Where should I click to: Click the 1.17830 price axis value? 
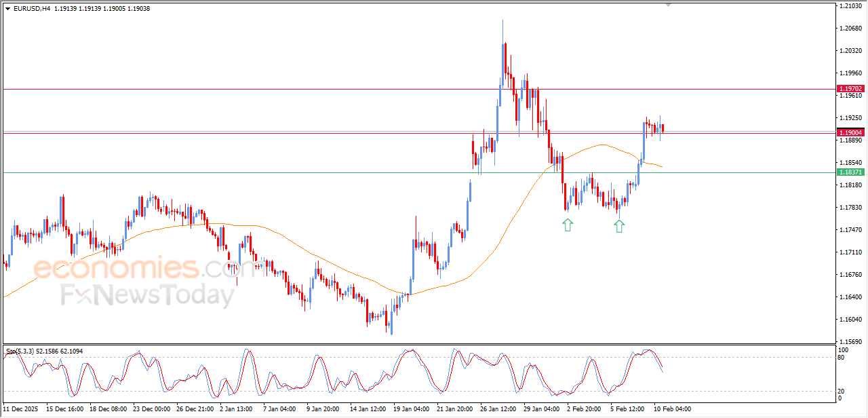(850, 208)
